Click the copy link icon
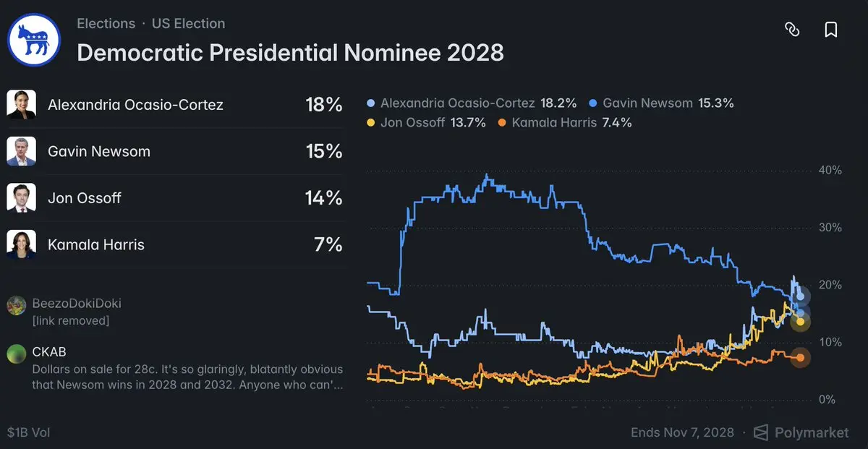The width and height of the screenshot is (868, 449). 792,30
